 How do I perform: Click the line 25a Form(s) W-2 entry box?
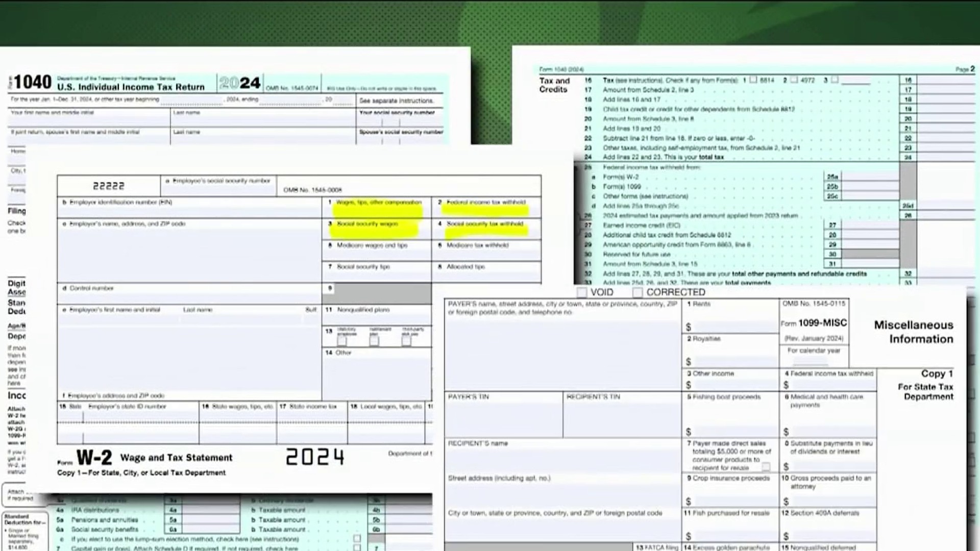(869, 177)
